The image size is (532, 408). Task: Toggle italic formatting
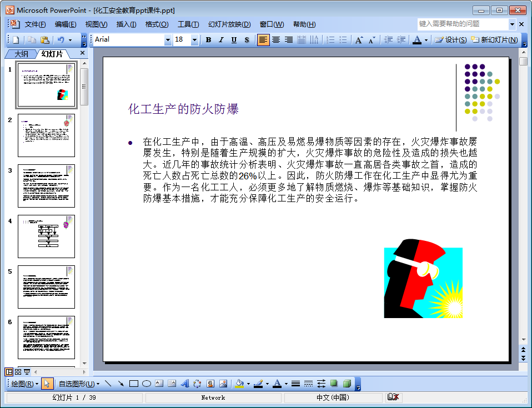coord(221,40)
